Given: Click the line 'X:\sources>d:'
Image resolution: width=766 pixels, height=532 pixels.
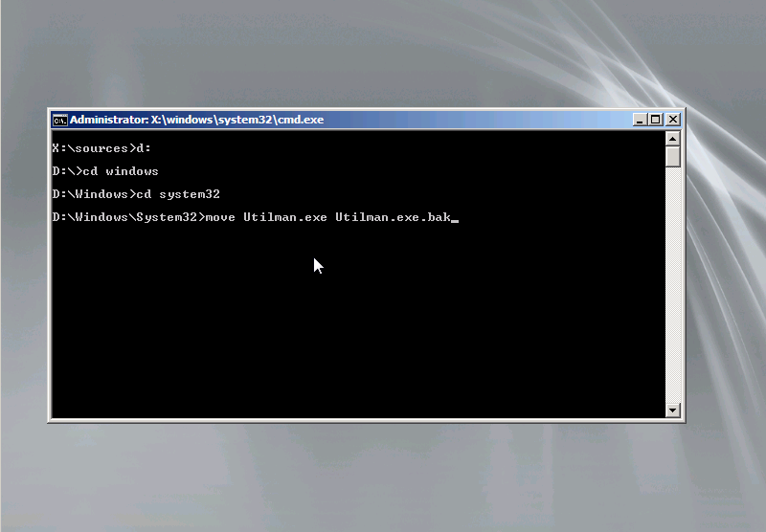Looking at the screenshot, I should click(x=101, y=148).
